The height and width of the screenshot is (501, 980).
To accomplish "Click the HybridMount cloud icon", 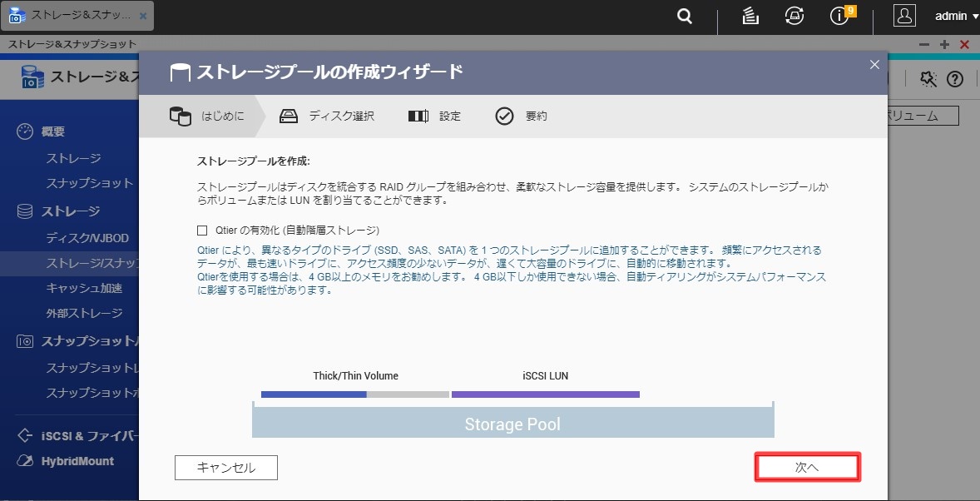I will 24,461.
